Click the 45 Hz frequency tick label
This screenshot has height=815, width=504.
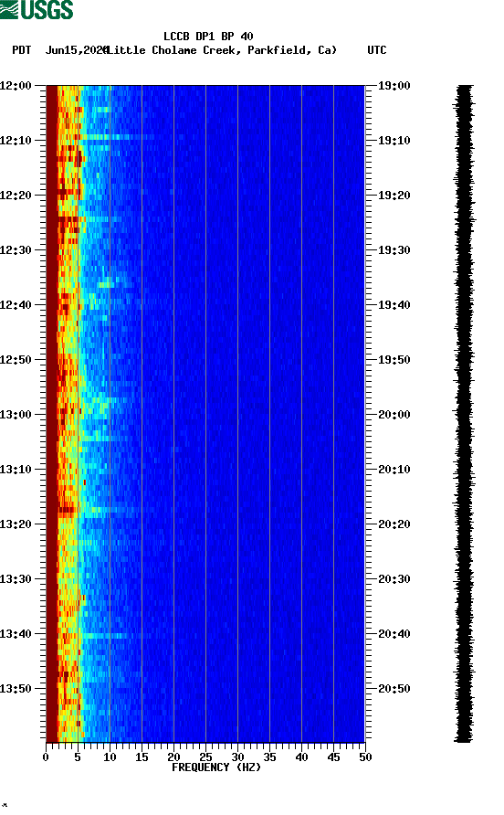click(333, 757)
